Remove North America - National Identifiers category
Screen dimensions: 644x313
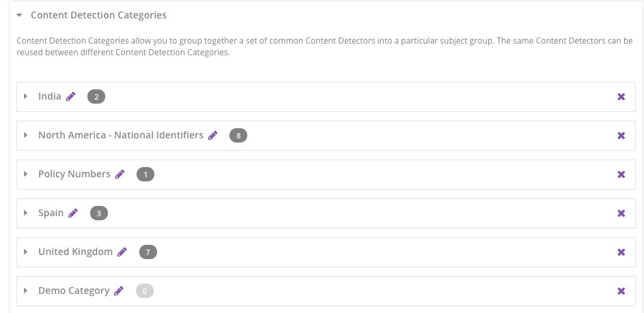point(621,136)
